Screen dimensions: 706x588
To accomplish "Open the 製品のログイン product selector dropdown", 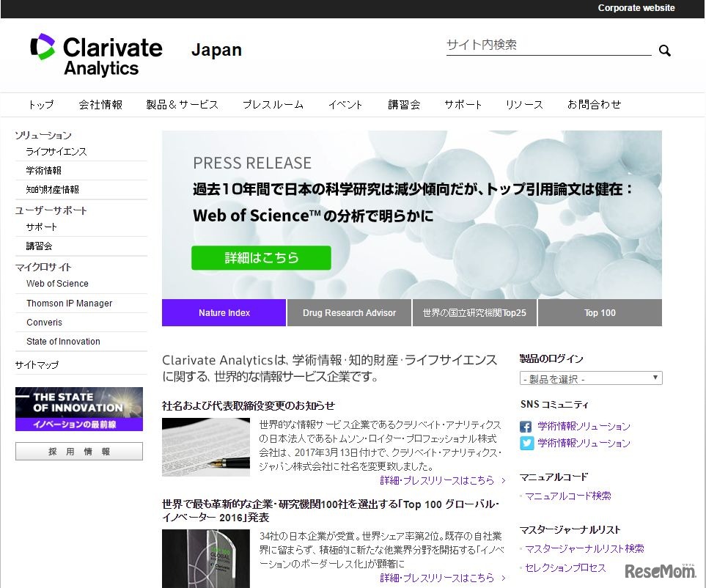I will tap(590, 378).
